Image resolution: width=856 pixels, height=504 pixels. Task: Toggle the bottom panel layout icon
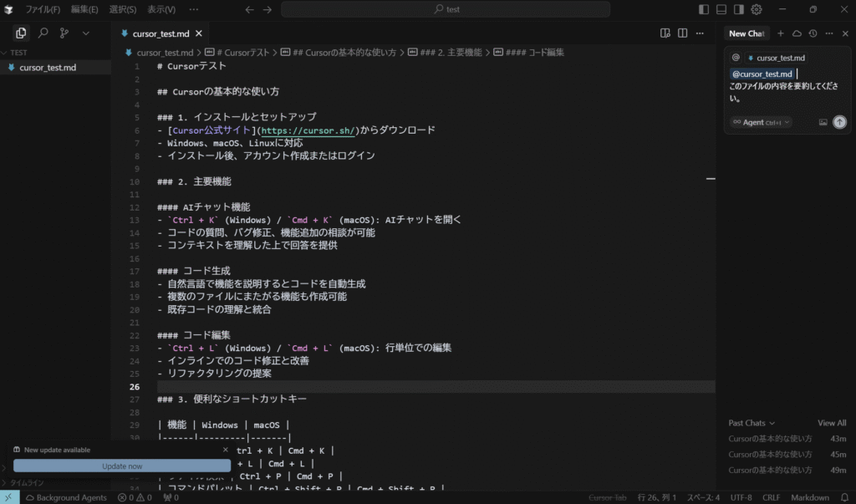coord(721,9)
